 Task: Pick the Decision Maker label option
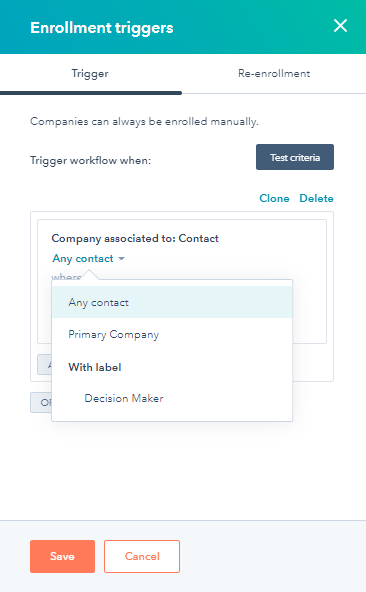coord(172,398)
